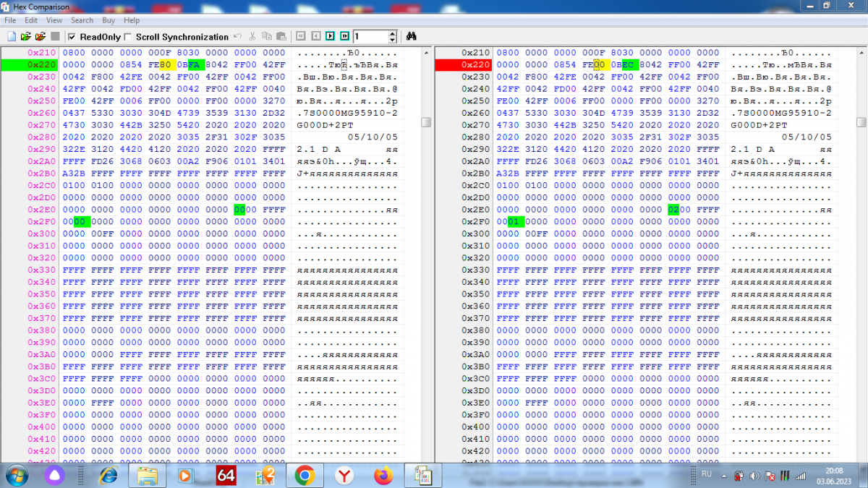Click Hex Comparison taskbar button
868x488 pixels.
[422, 476]
